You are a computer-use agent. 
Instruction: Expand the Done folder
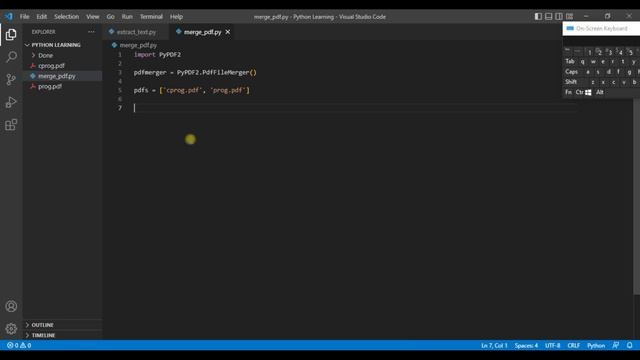(45, 56)
